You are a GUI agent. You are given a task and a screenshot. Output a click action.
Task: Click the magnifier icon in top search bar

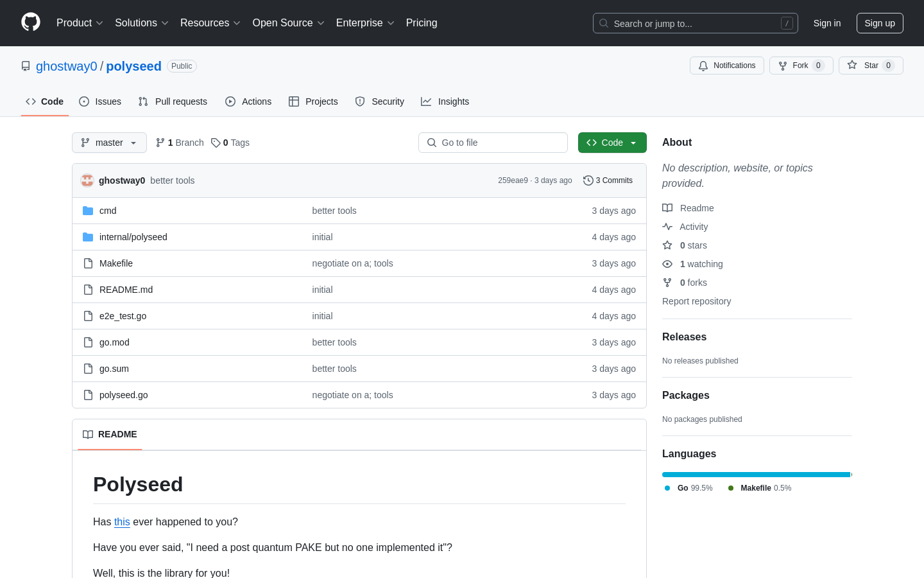click(604, 23)
